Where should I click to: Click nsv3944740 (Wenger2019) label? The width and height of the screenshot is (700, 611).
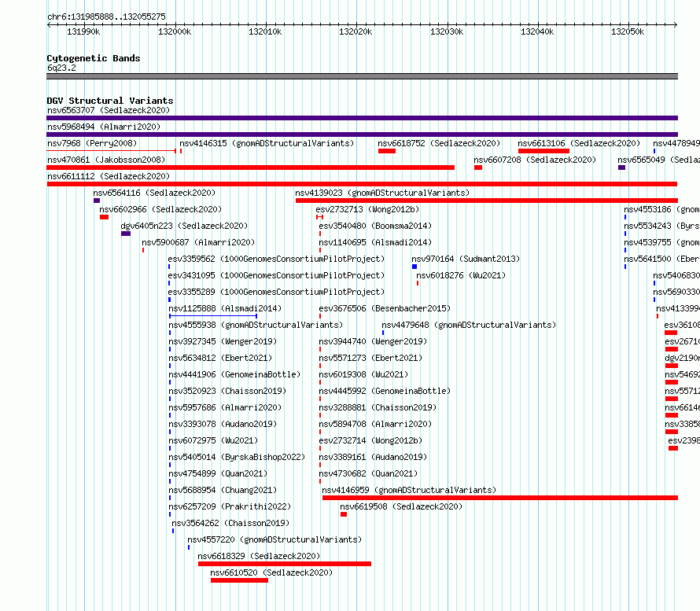[x=374, y=341]
